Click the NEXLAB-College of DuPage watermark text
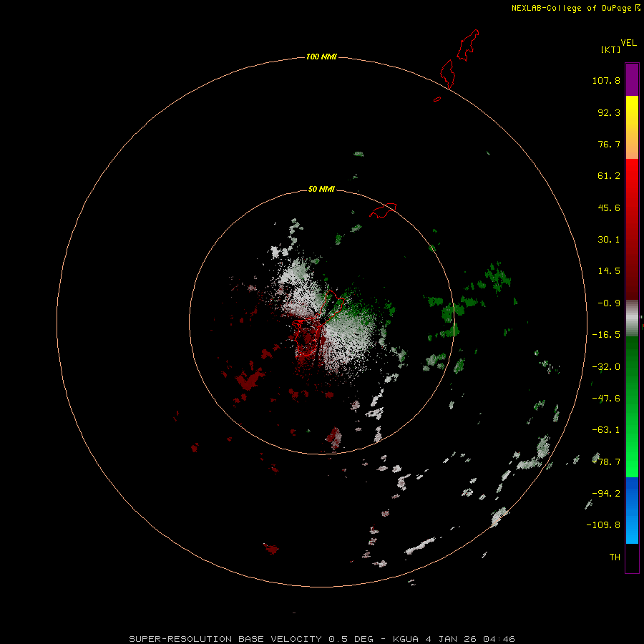The width and height of the screenshot is (644, 644). tap(575, 8)
